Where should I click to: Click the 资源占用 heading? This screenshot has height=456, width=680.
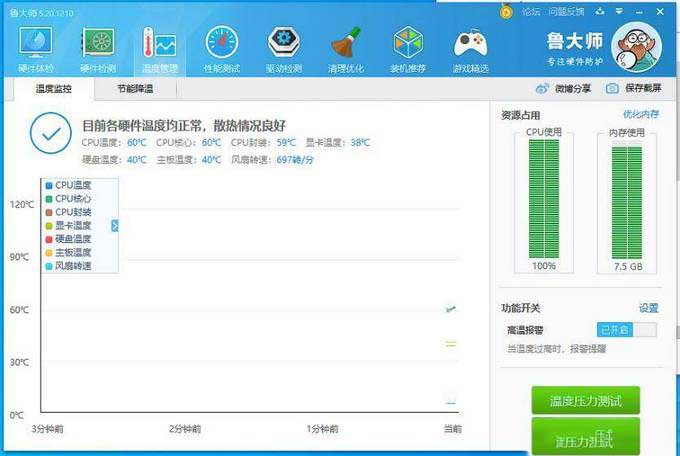click(x=520, y=115)
